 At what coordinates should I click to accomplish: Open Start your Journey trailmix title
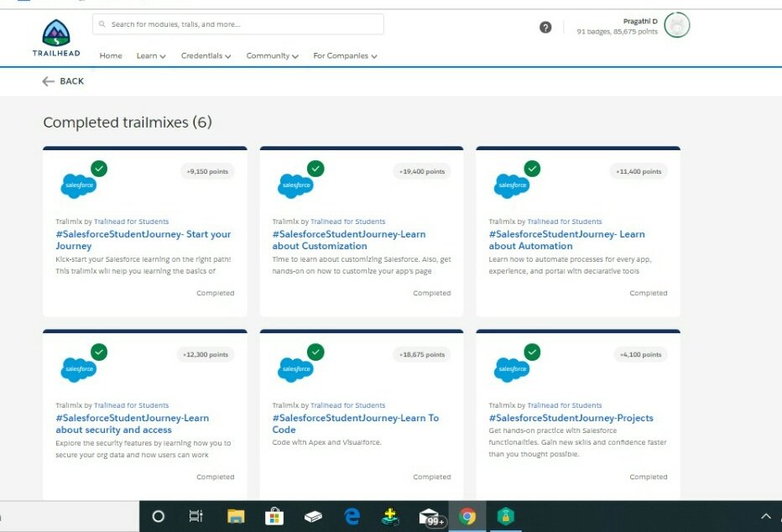coord(143,240)
